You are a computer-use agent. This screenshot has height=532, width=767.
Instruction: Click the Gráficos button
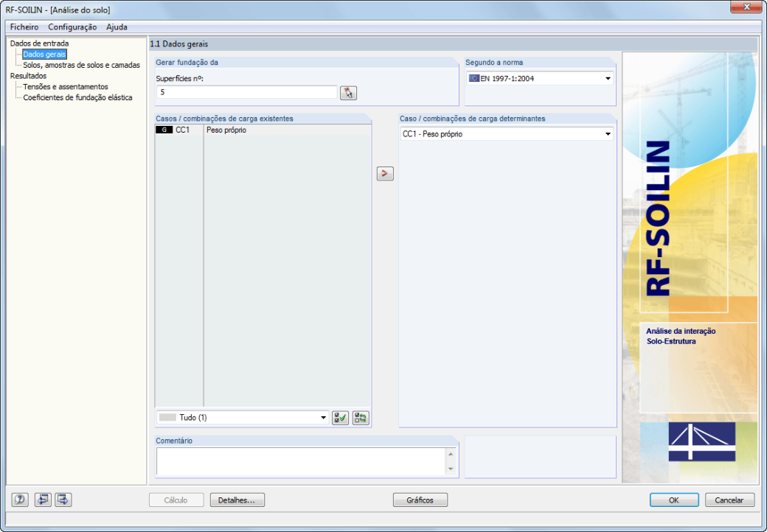[420, 500]
